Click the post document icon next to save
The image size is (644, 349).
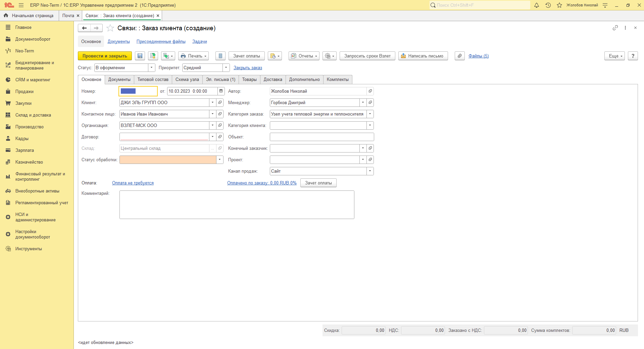[153, 56]
